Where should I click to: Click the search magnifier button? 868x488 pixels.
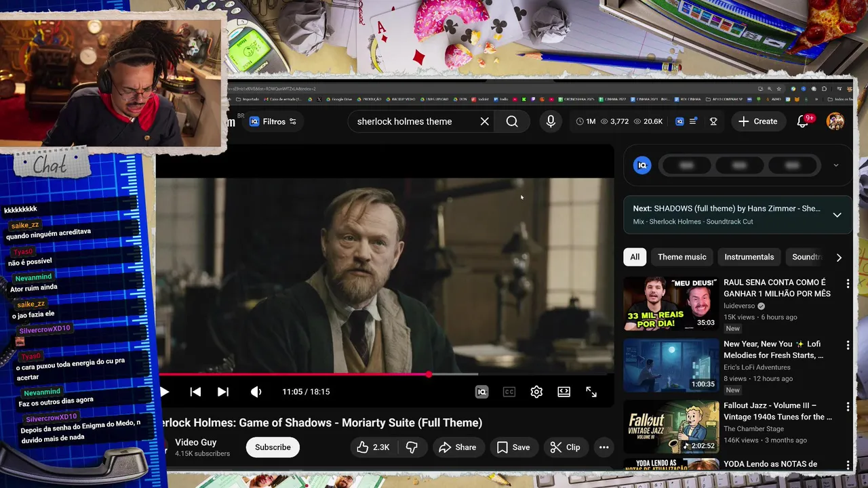click(x=512, y=121)
